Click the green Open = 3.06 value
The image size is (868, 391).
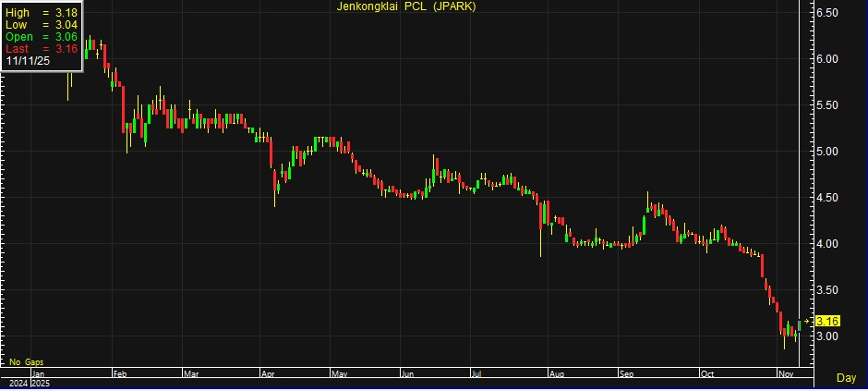point(41,37)
